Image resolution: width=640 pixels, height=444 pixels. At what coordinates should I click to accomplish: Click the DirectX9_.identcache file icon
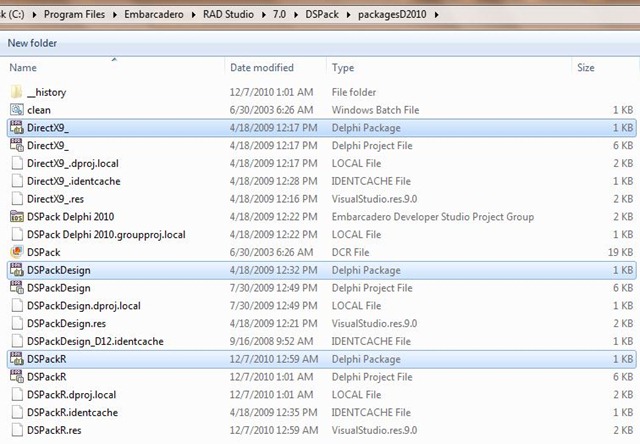point(17,181)
